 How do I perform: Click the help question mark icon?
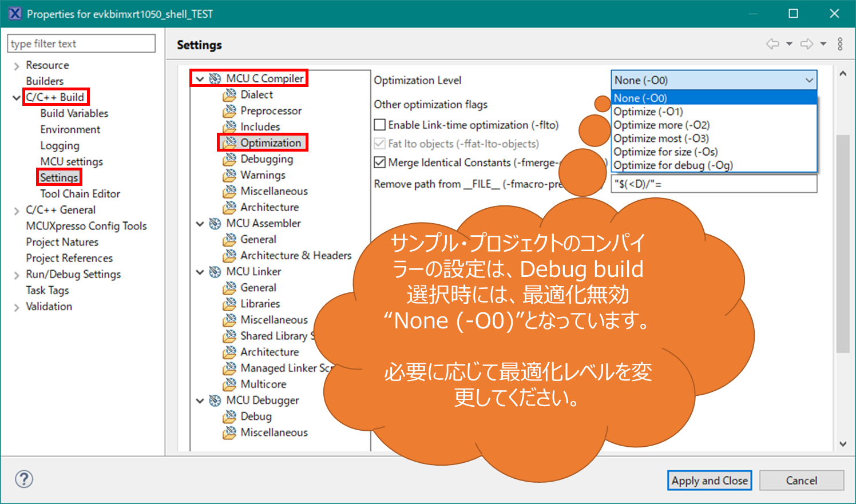24,479
